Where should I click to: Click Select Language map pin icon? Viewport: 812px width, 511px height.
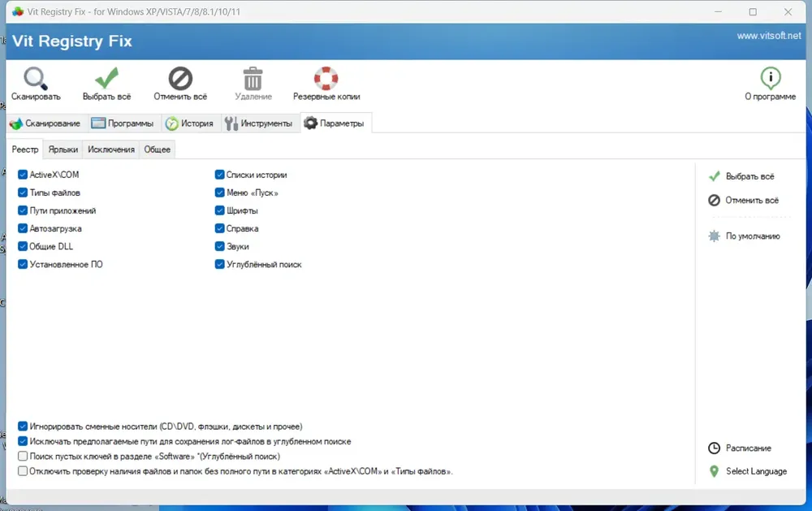coord(714,471)
